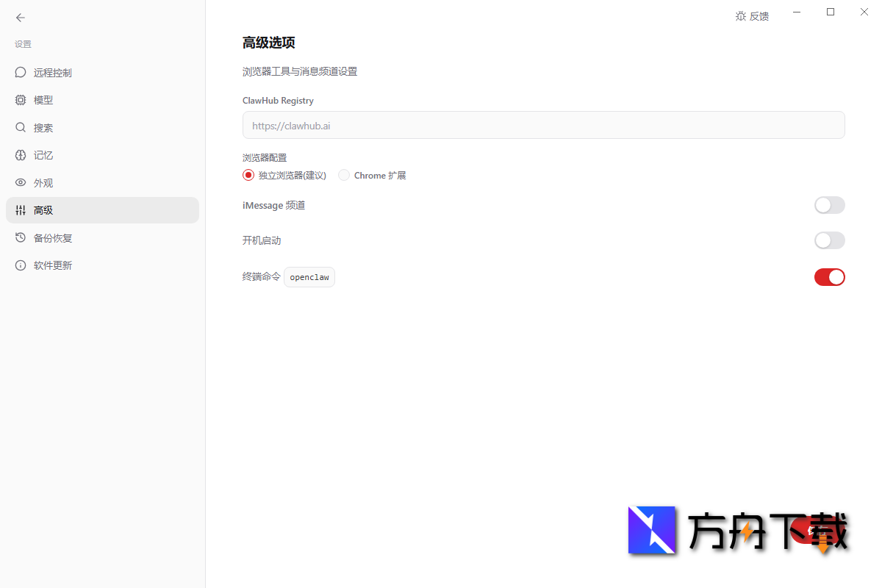Click the globe icon next to 记忆
This screenshot has width=882, height=588.
(x=20, y=155)
